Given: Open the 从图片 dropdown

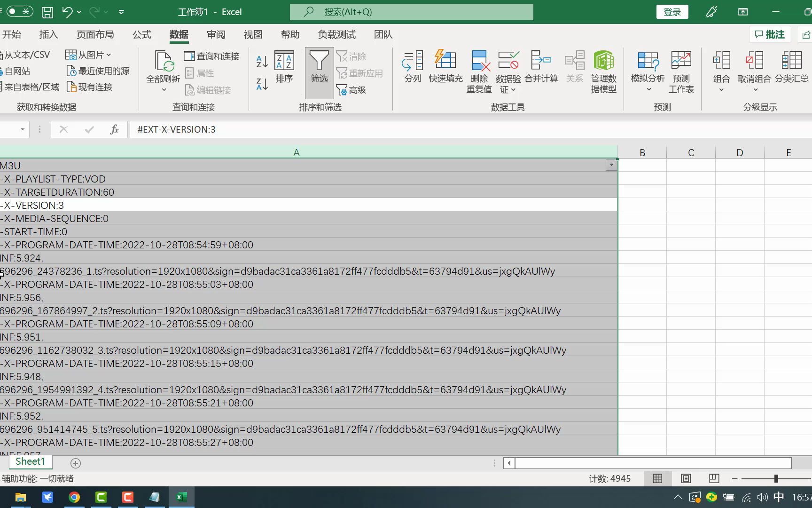Looking at the screenshot, I should 88,55.
